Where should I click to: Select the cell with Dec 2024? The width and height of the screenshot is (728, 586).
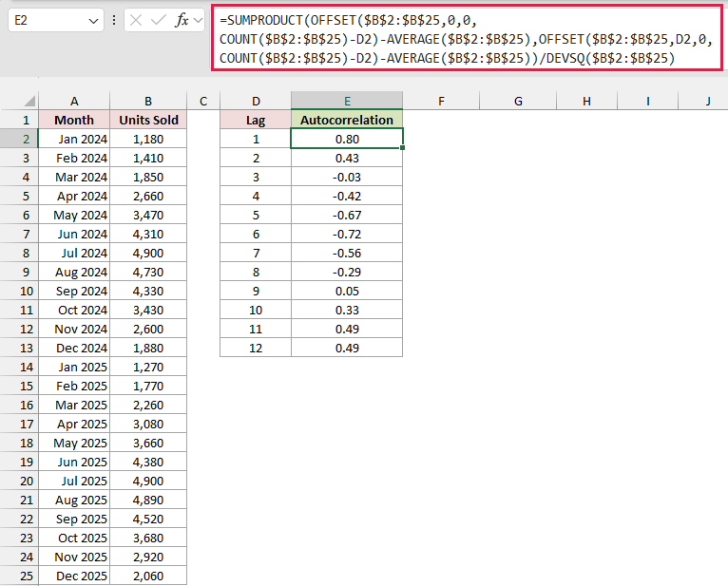coord(74,348)
